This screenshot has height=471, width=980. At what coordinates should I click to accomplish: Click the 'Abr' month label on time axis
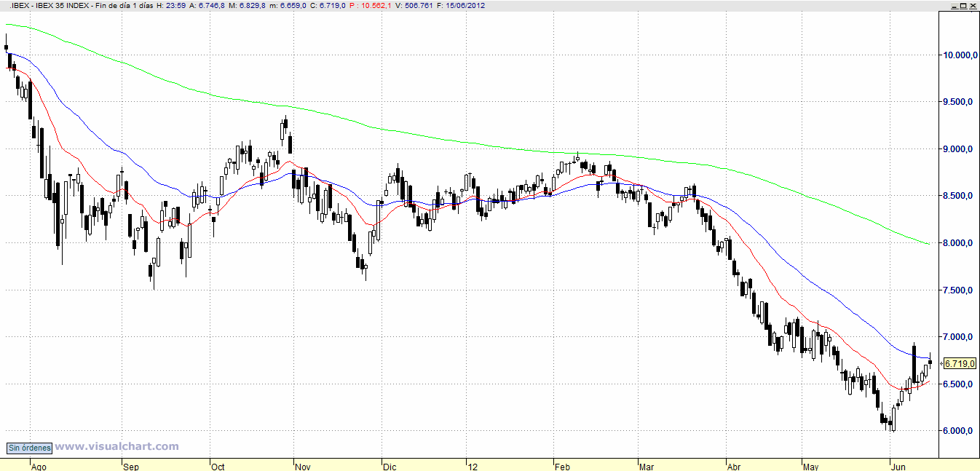tap(735, 467)
